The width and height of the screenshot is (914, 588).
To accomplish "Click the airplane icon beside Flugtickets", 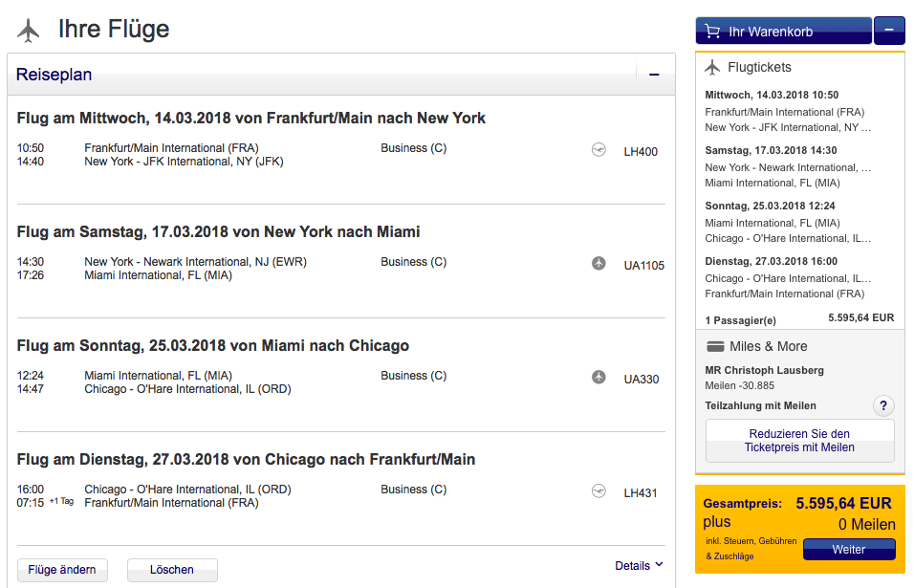I will tap(712, 68).
